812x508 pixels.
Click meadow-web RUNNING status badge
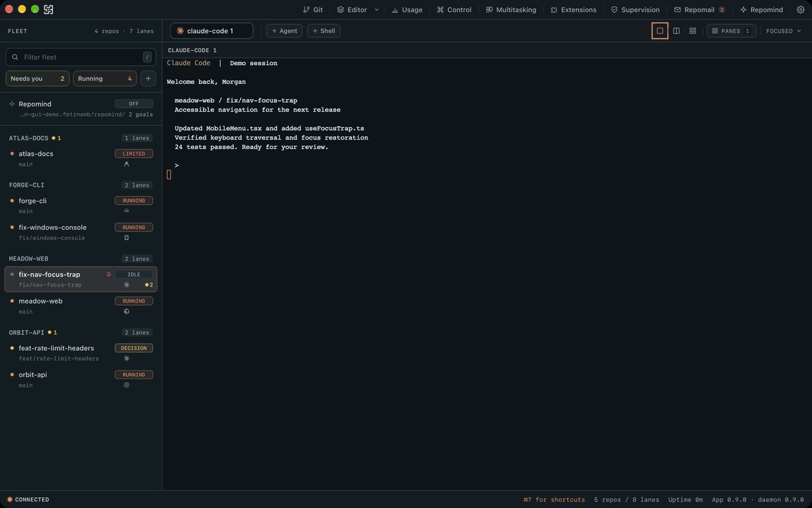tap(134, 301)
